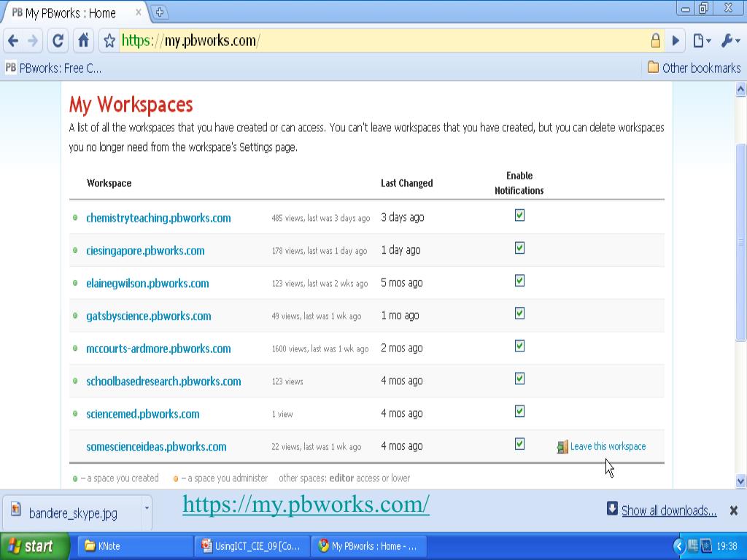Close the downloads bar

click(734, 511)
